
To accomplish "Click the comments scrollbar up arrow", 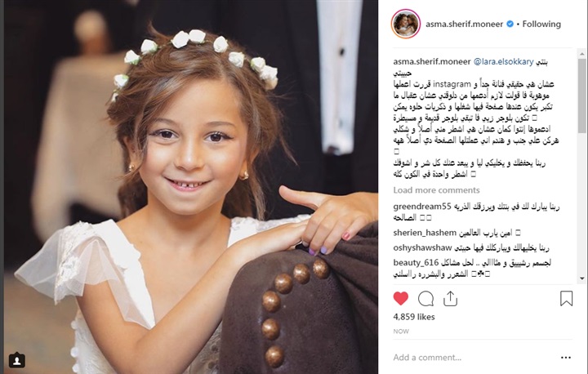I will (582, 54).
